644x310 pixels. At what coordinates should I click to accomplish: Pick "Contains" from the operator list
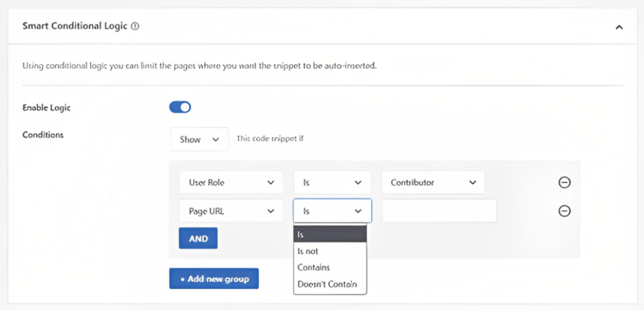[330, 267]
